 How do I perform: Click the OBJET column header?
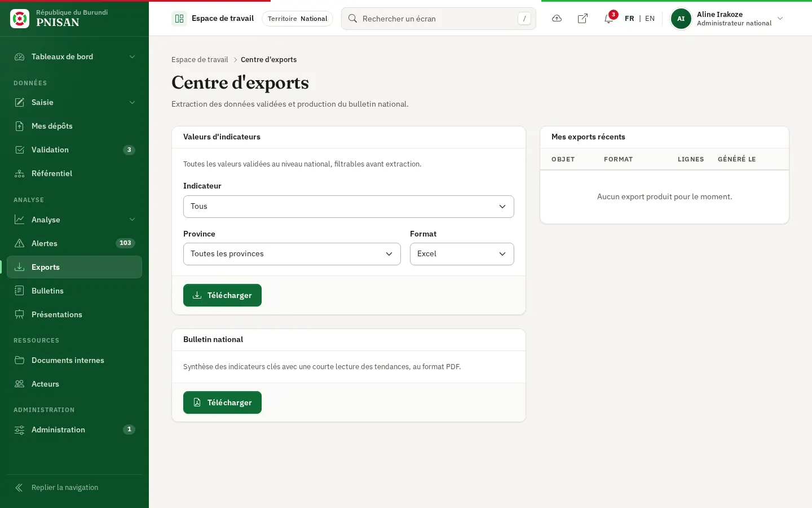tap(563, 159)
